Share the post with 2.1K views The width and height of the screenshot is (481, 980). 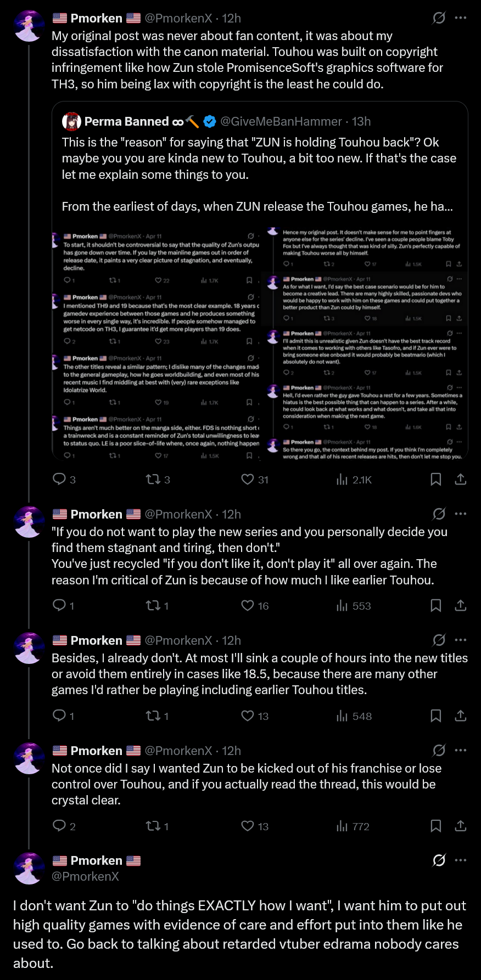(x=461, y=480)
